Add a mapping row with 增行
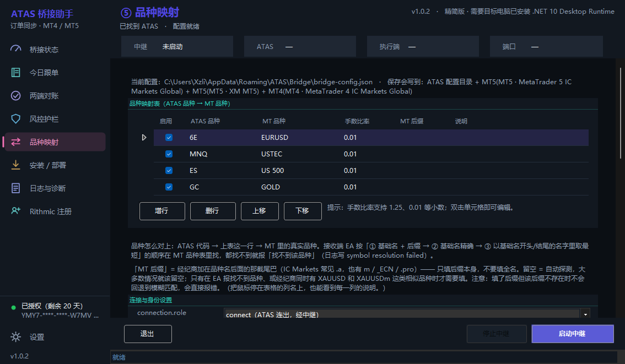 (x=162, y=211)
